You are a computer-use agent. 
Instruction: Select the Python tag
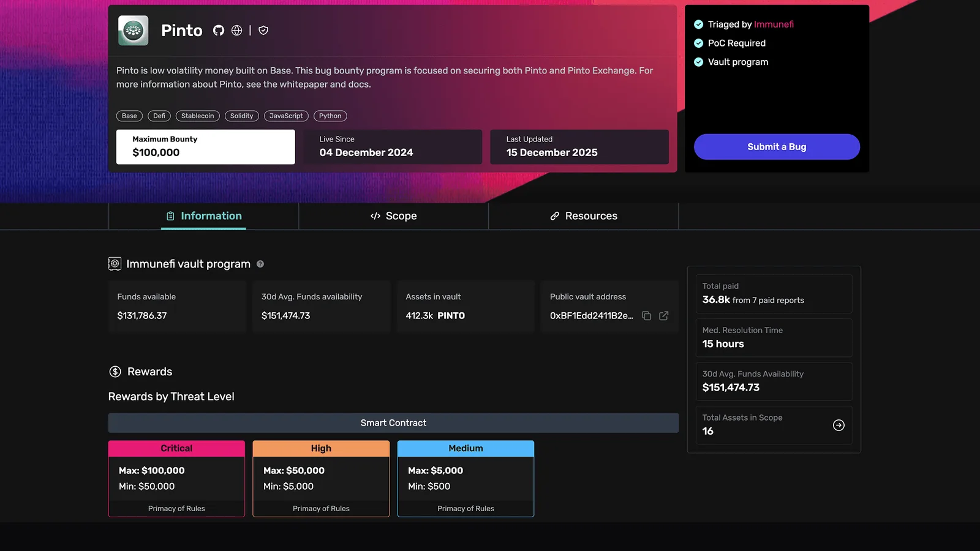click(x=330, y=116)
